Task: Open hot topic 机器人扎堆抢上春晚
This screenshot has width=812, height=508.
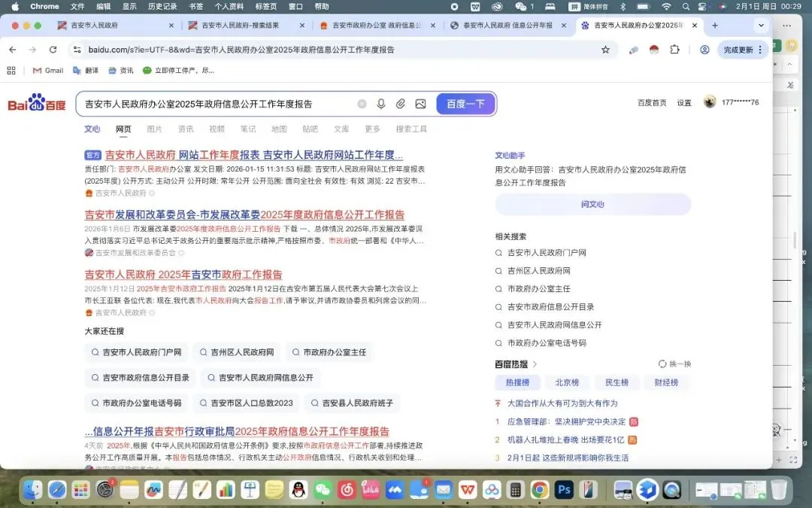Action: 565,440
